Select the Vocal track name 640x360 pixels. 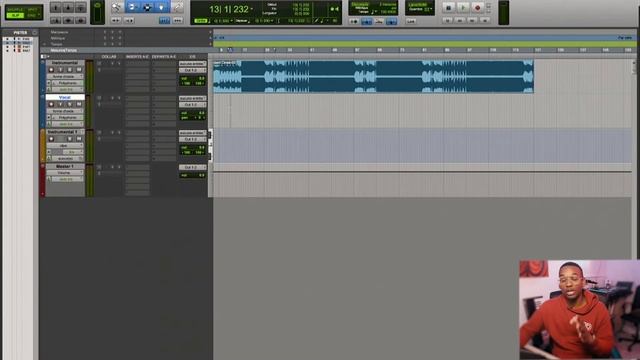(65, 98)
